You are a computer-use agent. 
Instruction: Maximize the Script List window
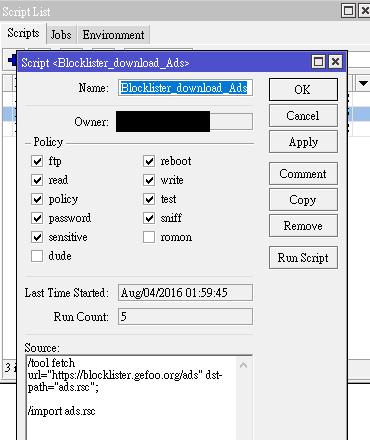(x=348, y=11)
